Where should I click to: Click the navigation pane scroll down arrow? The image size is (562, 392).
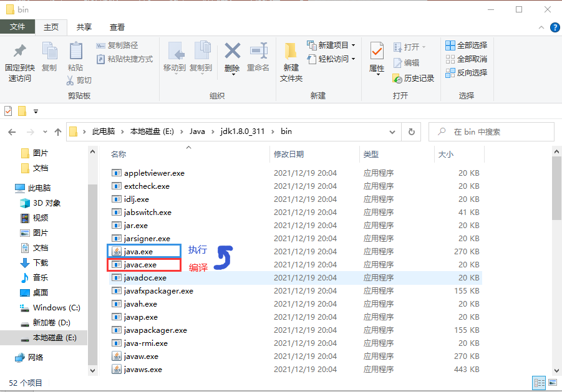92,371
